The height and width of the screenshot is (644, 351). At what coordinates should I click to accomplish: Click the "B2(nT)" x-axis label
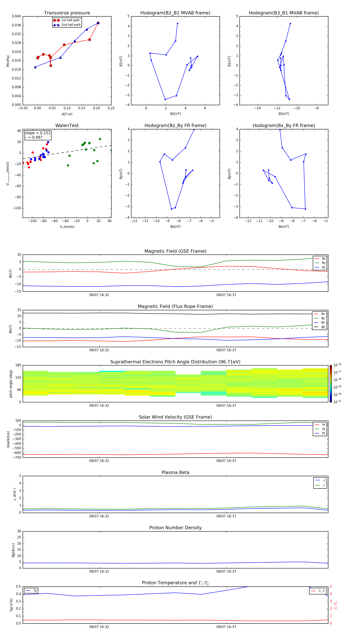tap(175, 114)
